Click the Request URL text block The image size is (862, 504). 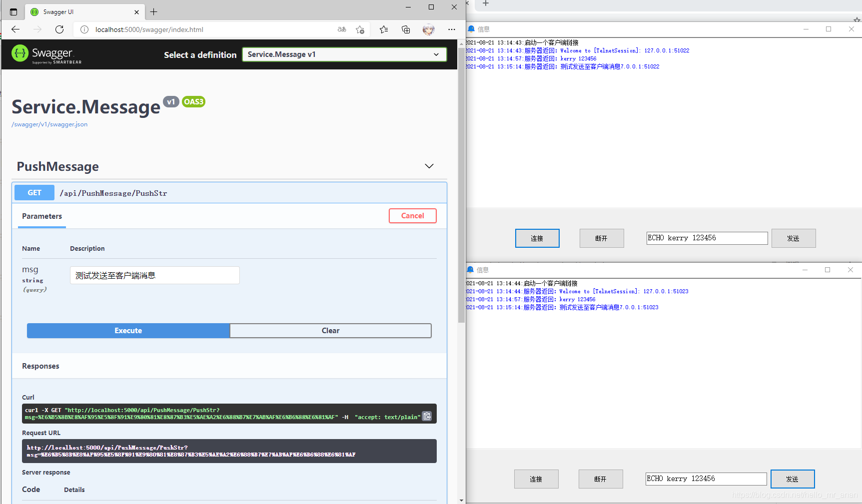click(x=229, y=451)
